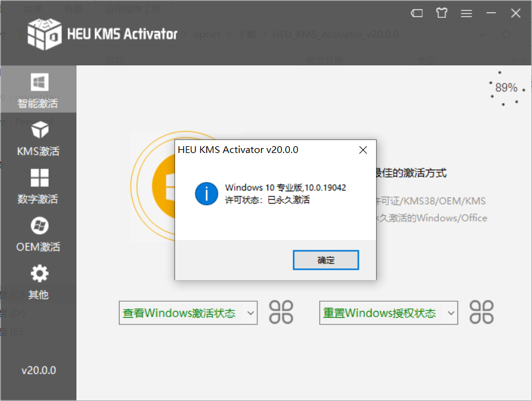Viewport: 532px width, 401px height.
Task: Close the HEU KMS Activator v20.0.0 dialog
Action: (x=363, y=150)
